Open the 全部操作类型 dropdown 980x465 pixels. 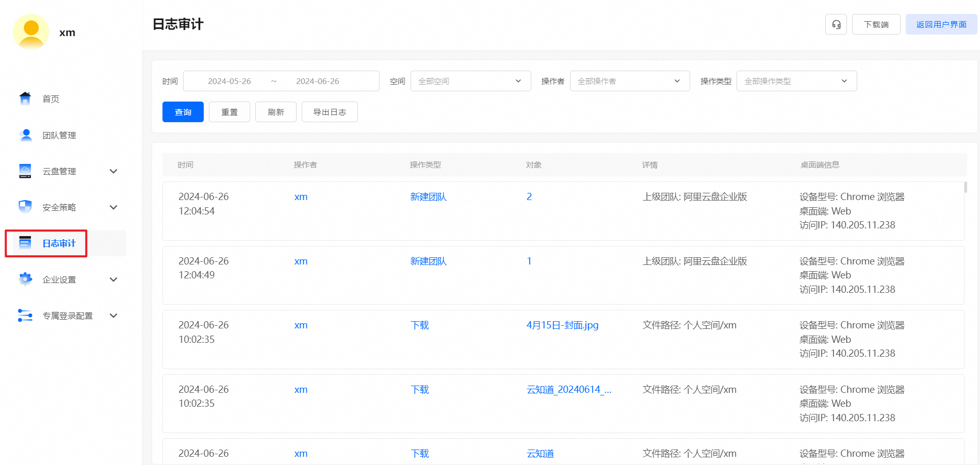point(796,81)
